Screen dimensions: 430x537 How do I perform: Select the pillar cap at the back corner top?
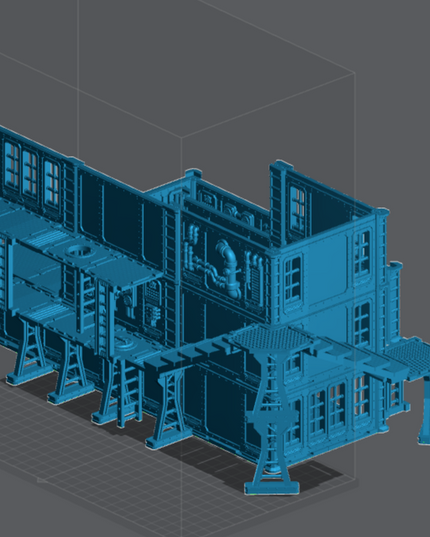tap(193, 173)
